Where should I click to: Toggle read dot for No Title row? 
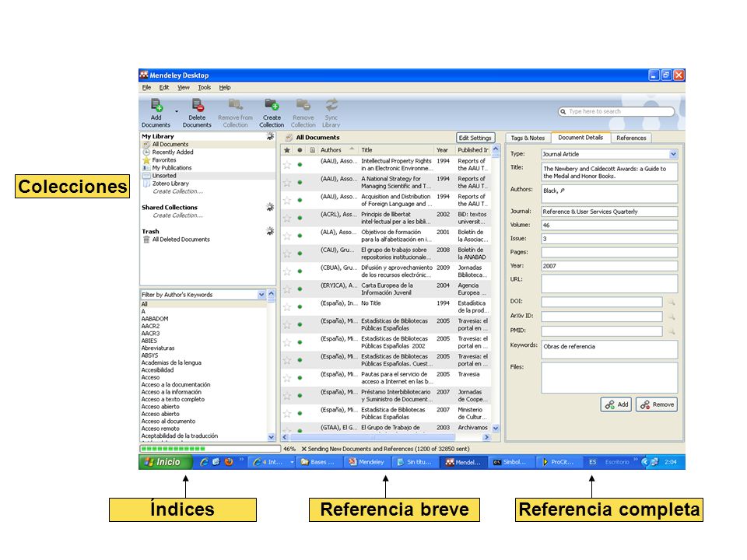[300, 306]
